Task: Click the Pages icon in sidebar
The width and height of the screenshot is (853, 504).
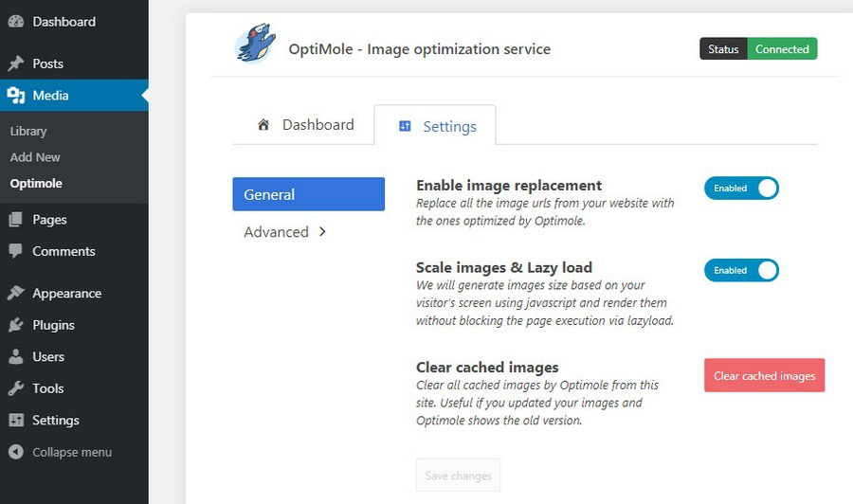Action: click(16, 220)
